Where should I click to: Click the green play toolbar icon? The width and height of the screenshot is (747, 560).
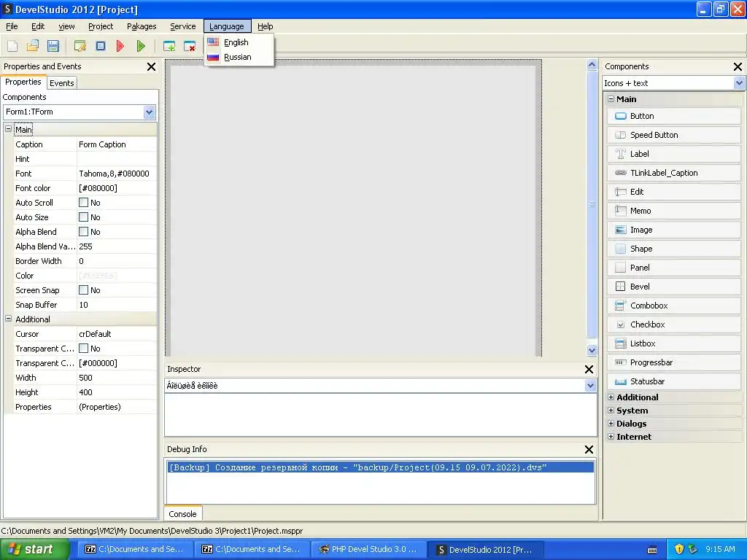pyautogui.click(x=141, y=46)
